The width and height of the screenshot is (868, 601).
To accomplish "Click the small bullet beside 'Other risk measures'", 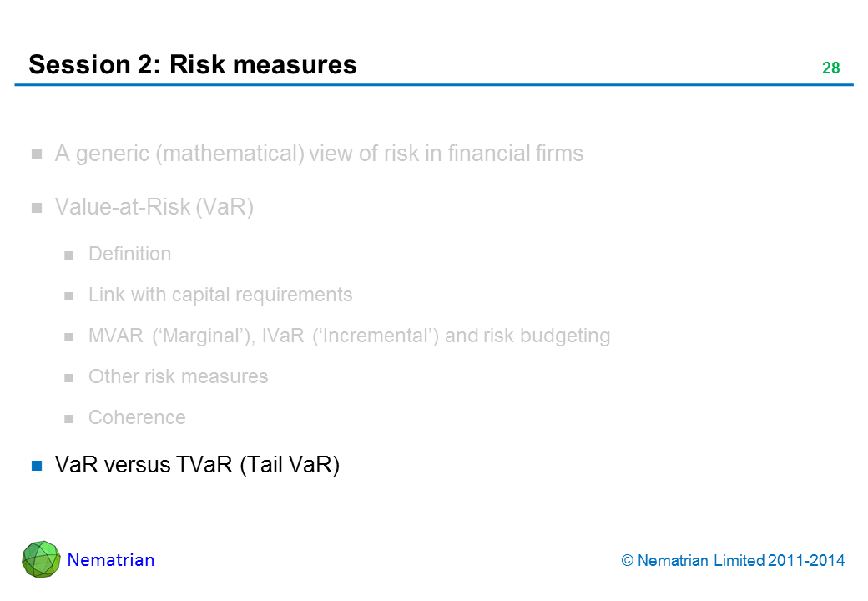I will tap(70, 377).
